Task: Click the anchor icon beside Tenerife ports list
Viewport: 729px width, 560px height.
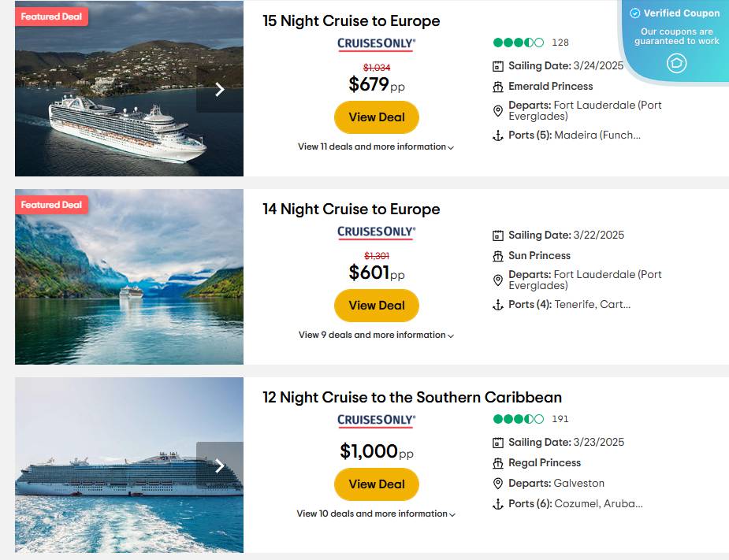Action: pos(497,304)
